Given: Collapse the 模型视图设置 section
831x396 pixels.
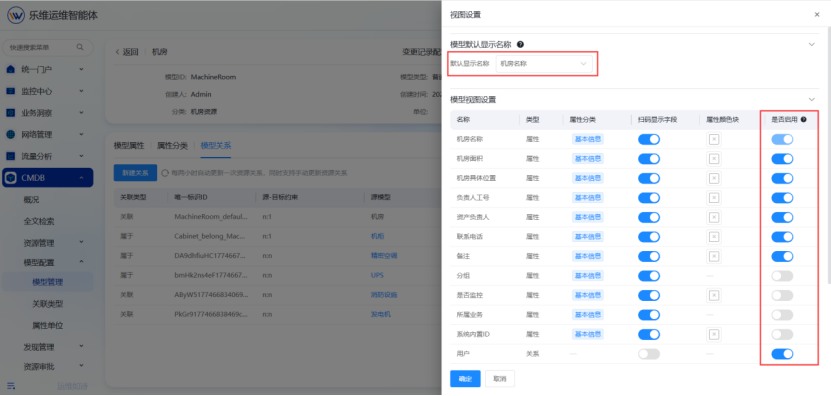Looking at the screenshot, I should point(811,99).
